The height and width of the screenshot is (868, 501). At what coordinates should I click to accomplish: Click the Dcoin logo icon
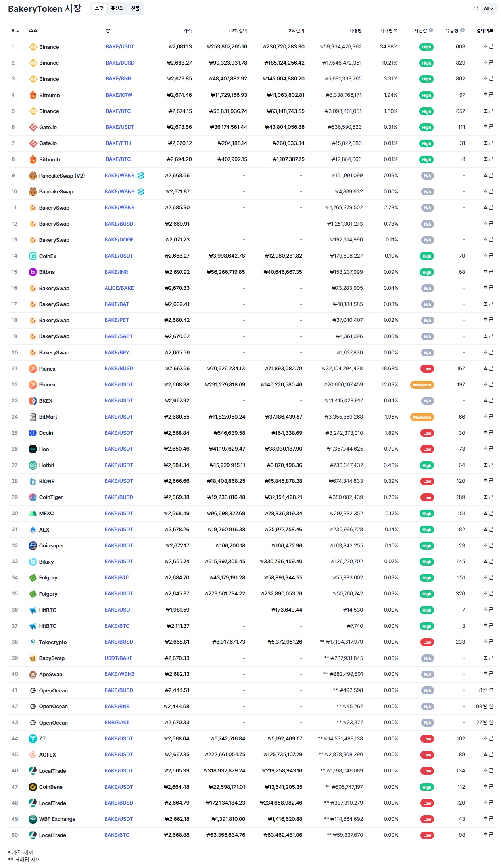[33, 433]
